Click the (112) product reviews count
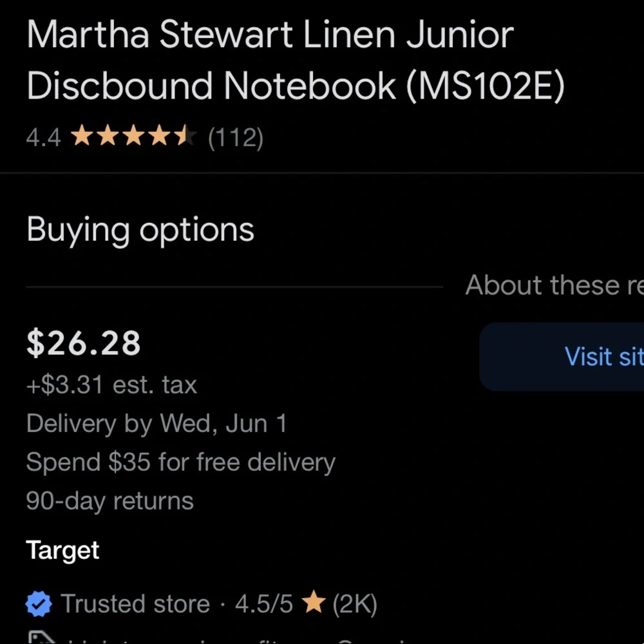 point(236,138)
